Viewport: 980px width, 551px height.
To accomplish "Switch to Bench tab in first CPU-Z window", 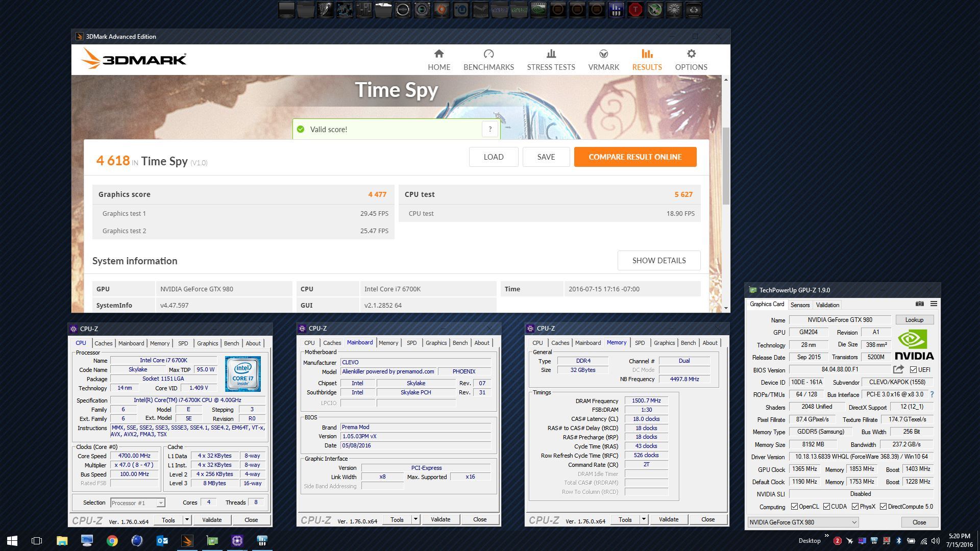I will pos(231,343).
